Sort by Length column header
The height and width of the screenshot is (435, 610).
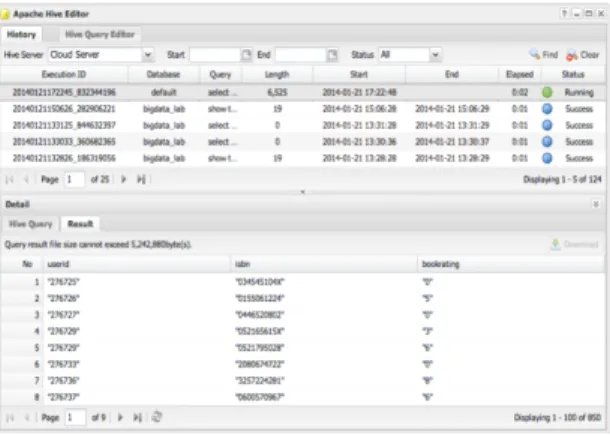coord(277,74)
